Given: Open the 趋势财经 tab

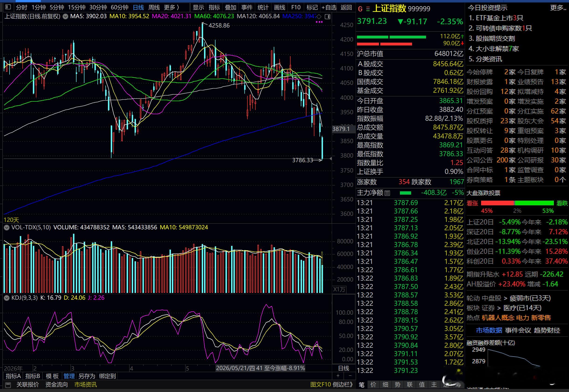Looking at the screenshot, I should 547,330.
